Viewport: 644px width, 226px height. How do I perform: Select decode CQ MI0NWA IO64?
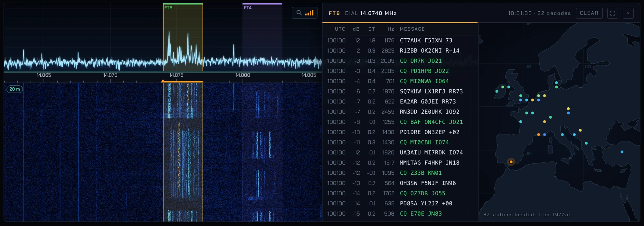coord(400,81)
